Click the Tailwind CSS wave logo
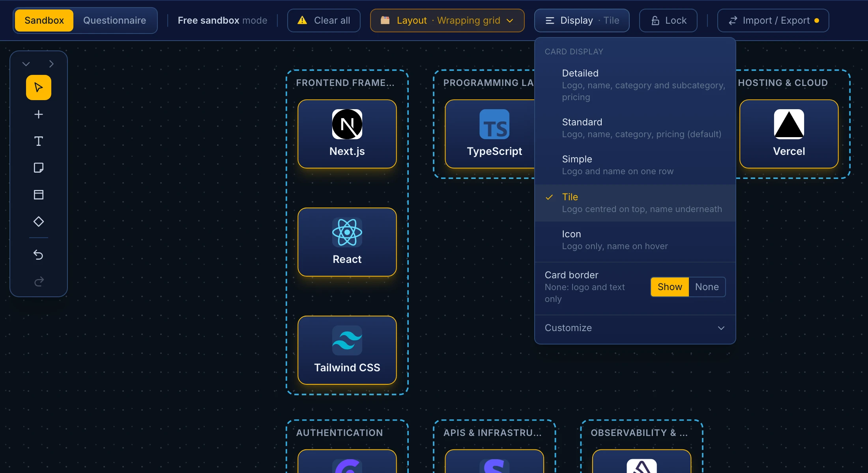868x473 pixels. pyautogui.click(x=347, y=340)
